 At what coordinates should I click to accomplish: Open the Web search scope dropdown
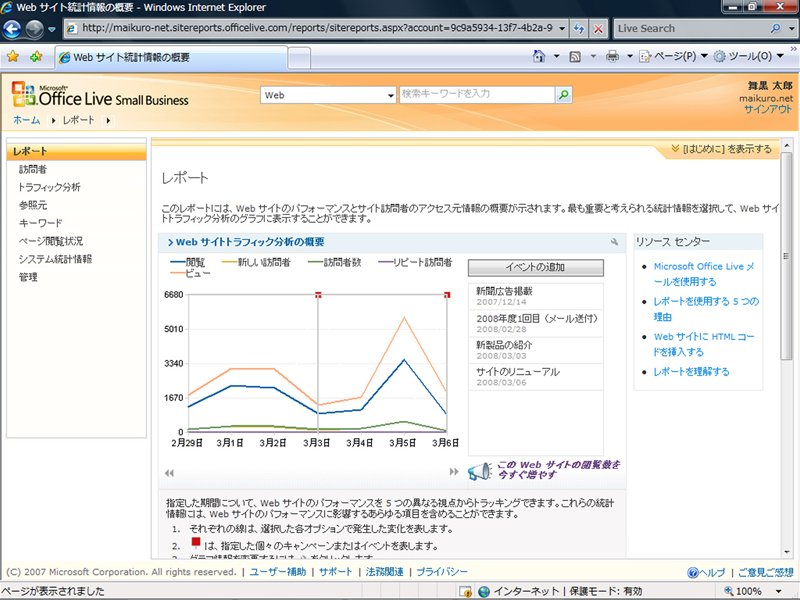(328, 95)
